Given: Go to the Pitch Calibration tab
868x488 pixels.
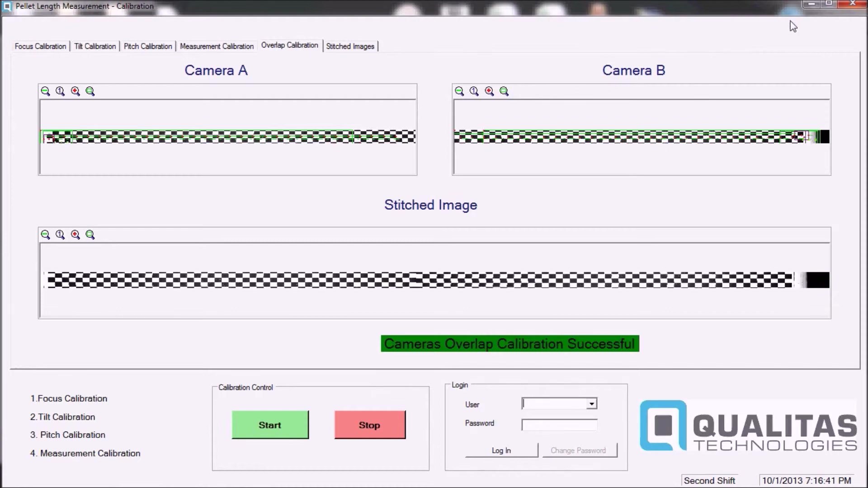Looking at the screenshot, I should [148, 46].
